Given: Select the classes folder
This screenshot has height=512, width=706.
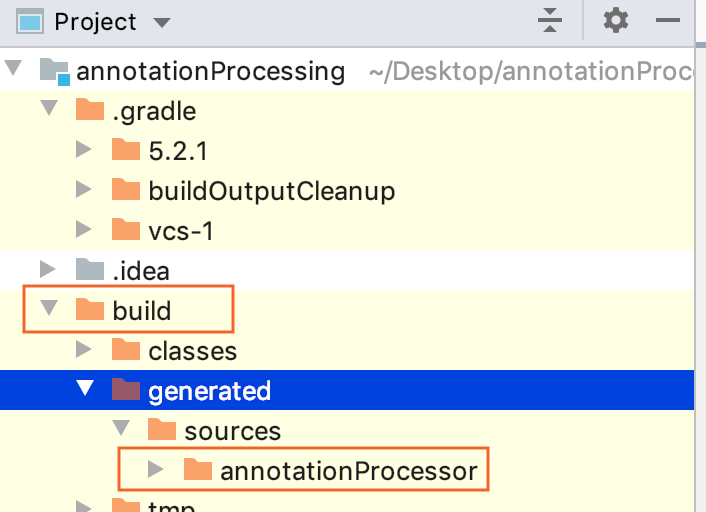Looking at the screenshot, I should [192, 350].
